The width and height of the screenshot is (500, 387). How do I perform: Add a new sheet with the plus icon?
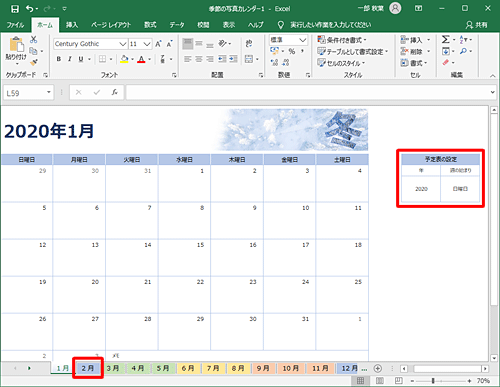(377, 368)
